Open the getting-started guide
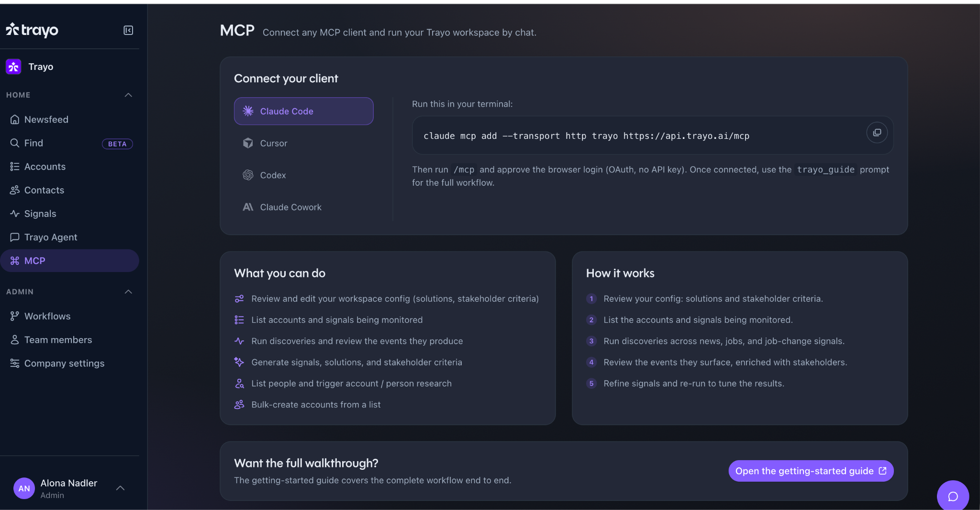The image size is (980, 510). tap(811, 471)
